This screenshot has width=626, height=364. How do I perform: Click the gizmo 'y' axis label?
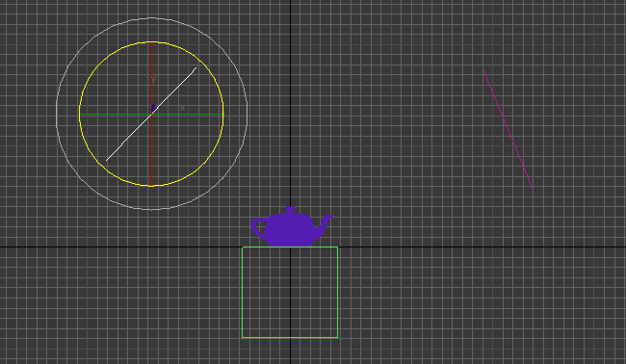[154, 79]
